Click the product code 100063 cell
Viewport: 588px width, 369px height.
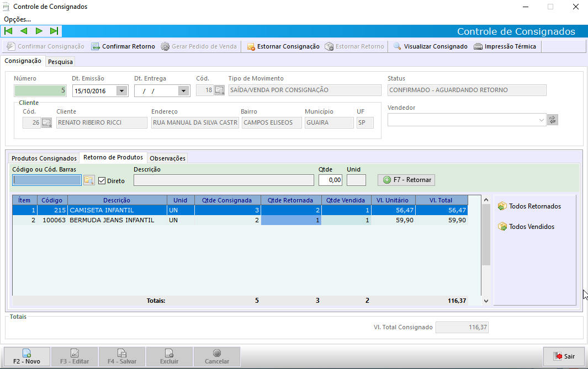coord(52,220)
